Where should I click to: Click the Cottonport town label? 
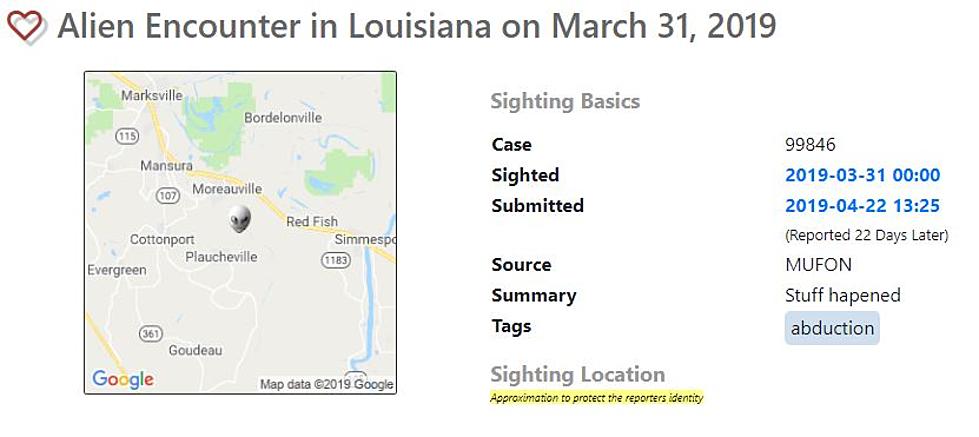162,240
